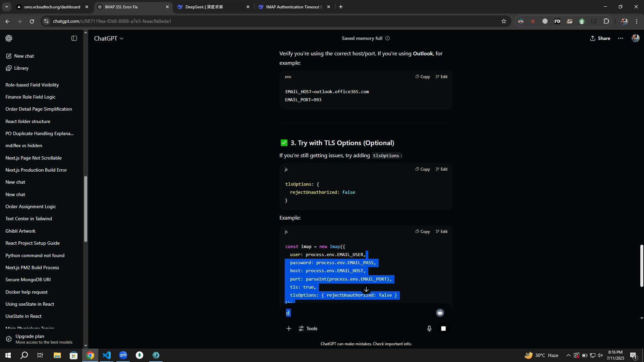Open Windows search from taskbar
644x362 pixels.
[24, 355]
